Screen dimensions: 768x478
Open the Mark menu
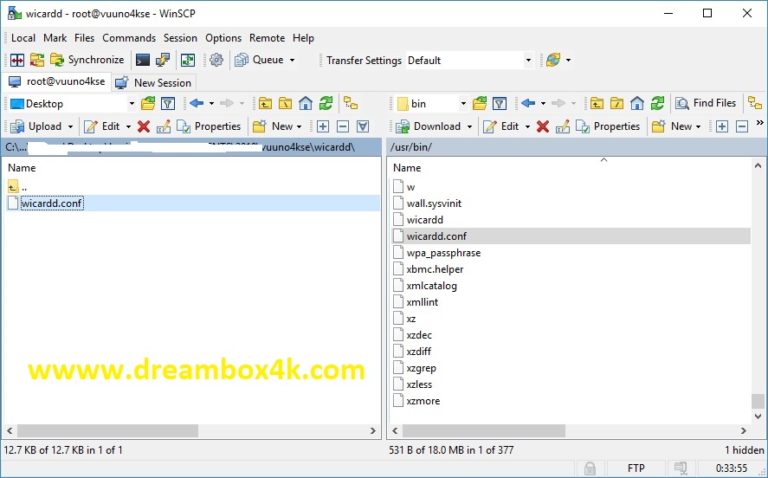(55, 38)
